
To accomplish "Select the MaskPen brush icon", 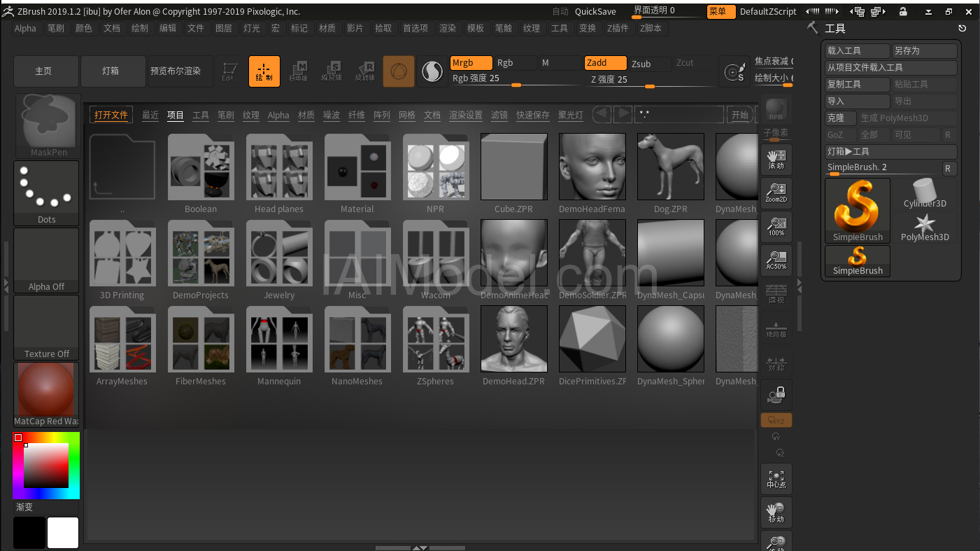I will 48,126.
